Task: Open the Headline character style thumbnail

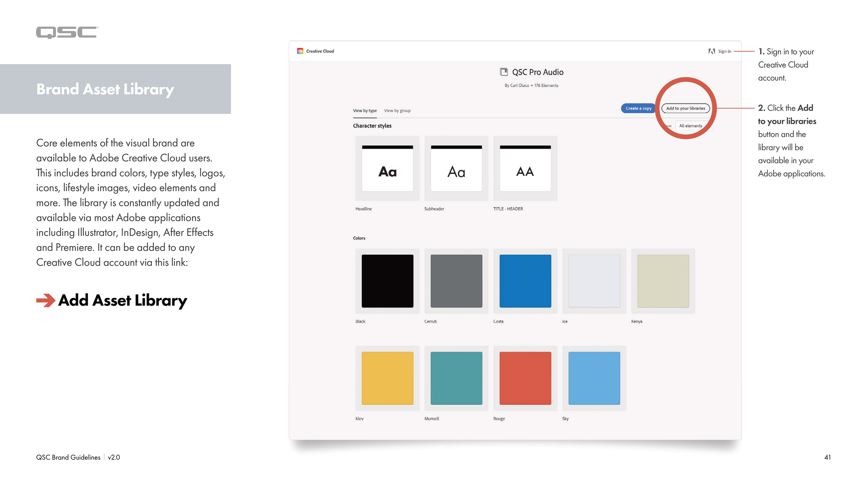Action: coord(387,169)
